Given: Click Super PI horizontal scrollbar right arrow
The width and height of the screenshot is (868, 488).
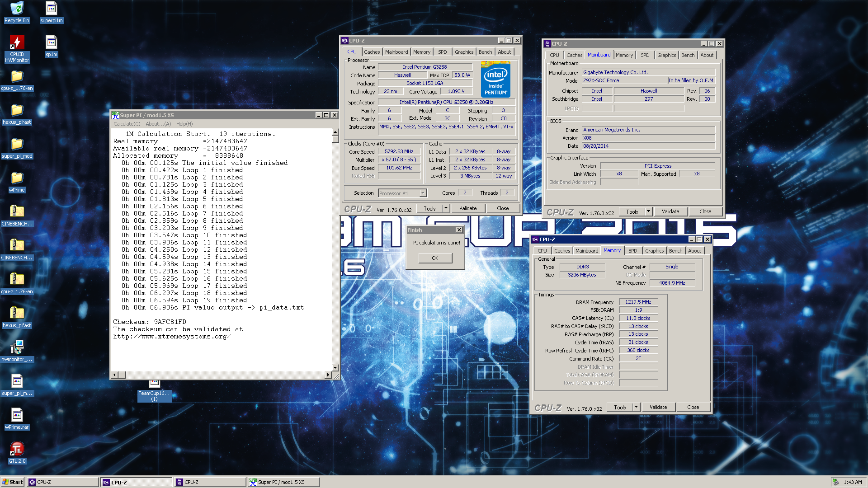Looking at the screenshot, I should 328,375.
